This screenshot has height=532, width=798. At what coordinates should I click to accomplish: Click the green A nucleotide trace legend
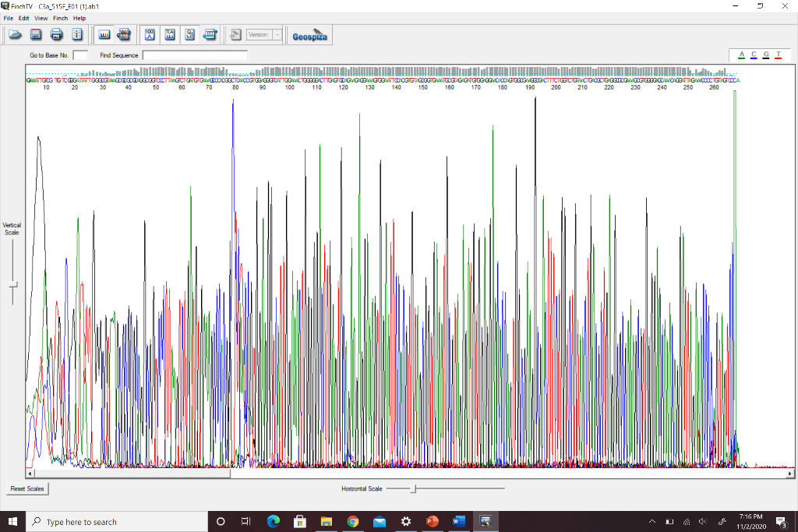click(741, 55)
